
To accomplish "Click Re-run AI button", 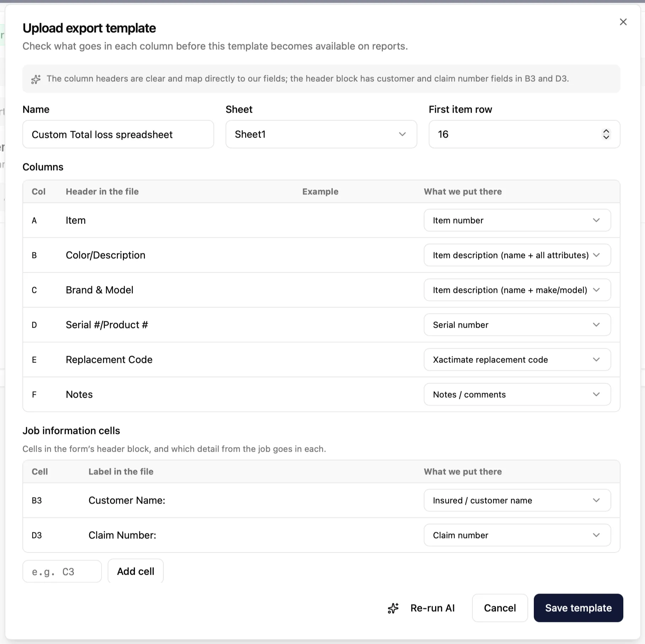I will point(421,608).
